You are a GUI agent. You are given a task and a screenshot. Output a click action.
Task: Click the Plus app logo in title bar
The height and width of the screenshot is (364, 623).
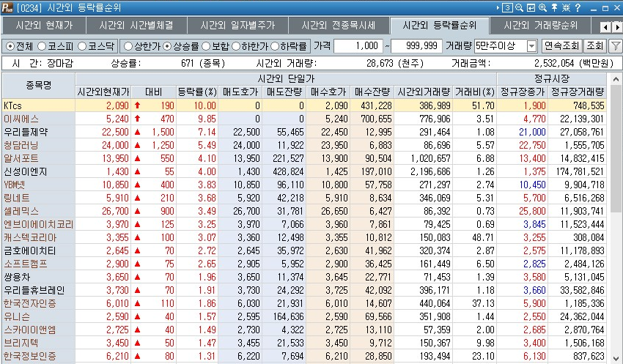(x=7, y=7)
